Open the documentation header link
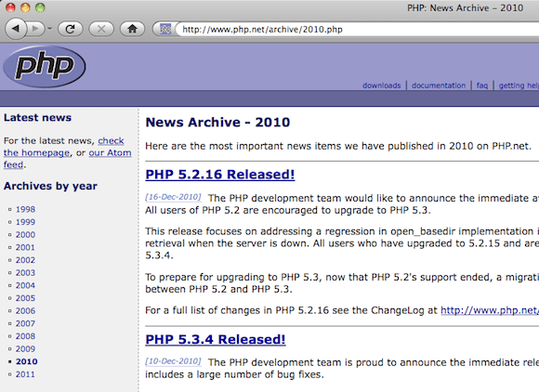The height and width of the screenshot is (392, 539). [x=439, y=85]
